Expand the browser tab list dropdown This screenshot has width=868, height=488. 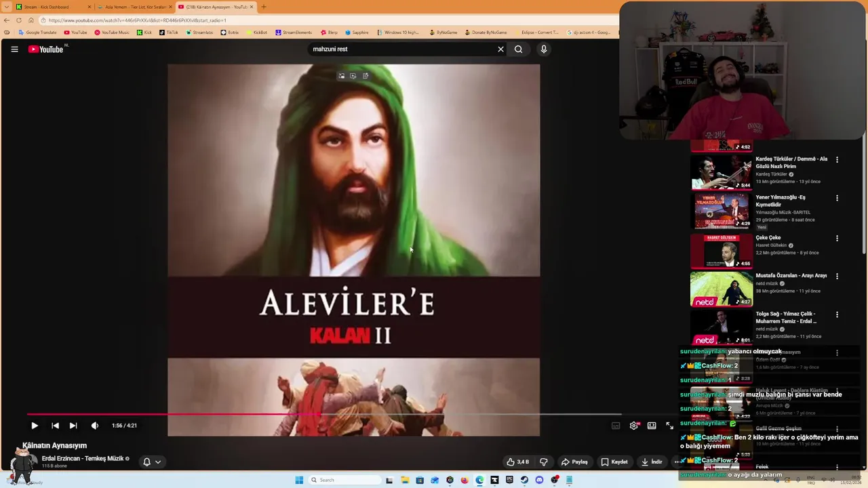pyautogui.click(x=6, y=7)
